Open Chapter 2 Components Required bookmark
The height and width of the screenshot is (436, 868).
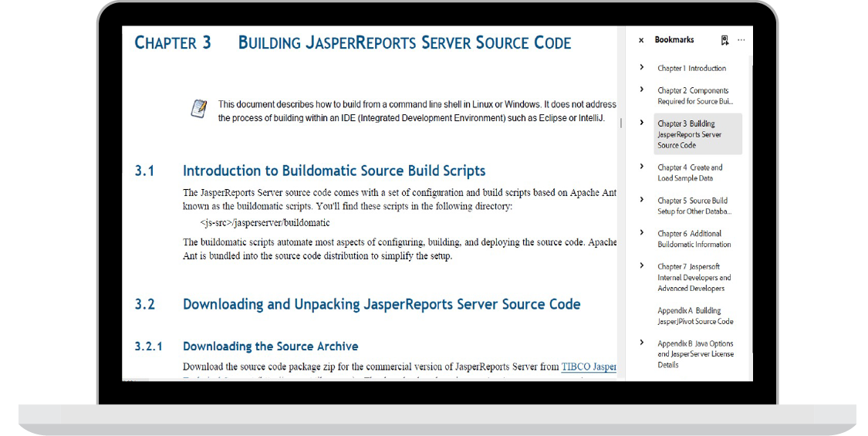(x=695, y=96)
